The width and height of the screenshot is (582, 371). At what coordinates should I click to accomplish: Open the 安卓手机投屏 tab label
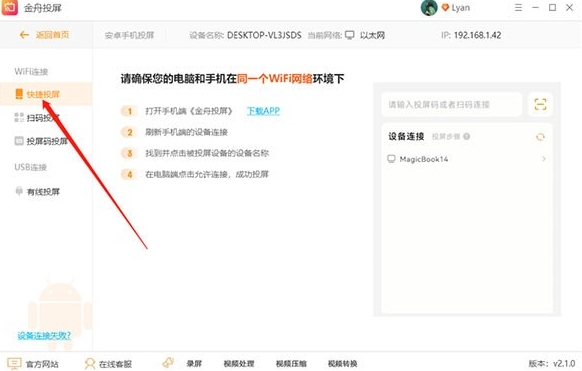point(129,35)
